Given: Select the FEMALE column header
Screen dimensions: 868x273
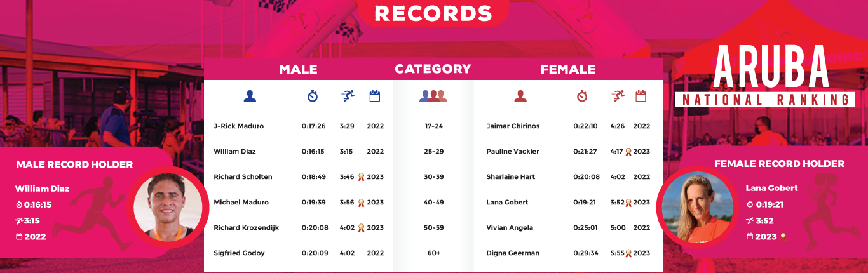Looking at the screenshot, I should (568, 69).
